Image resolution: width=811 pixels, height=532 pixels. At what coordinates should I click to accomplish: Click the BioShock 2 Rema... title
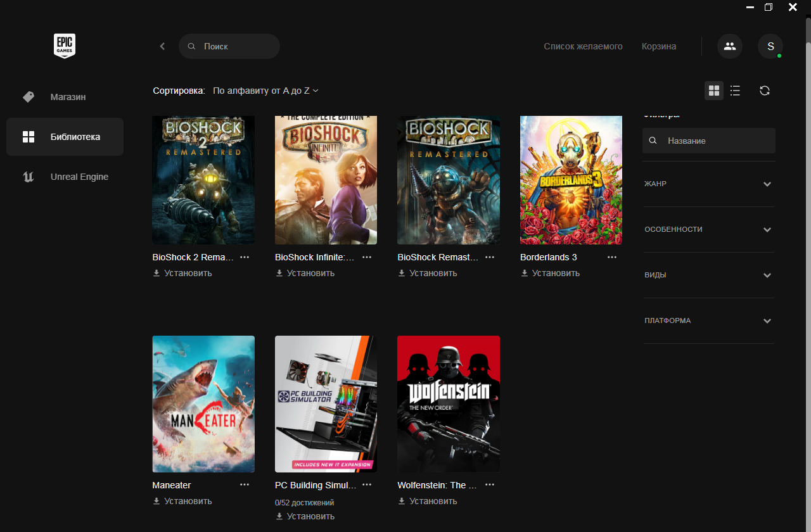[x=193, y=257]
